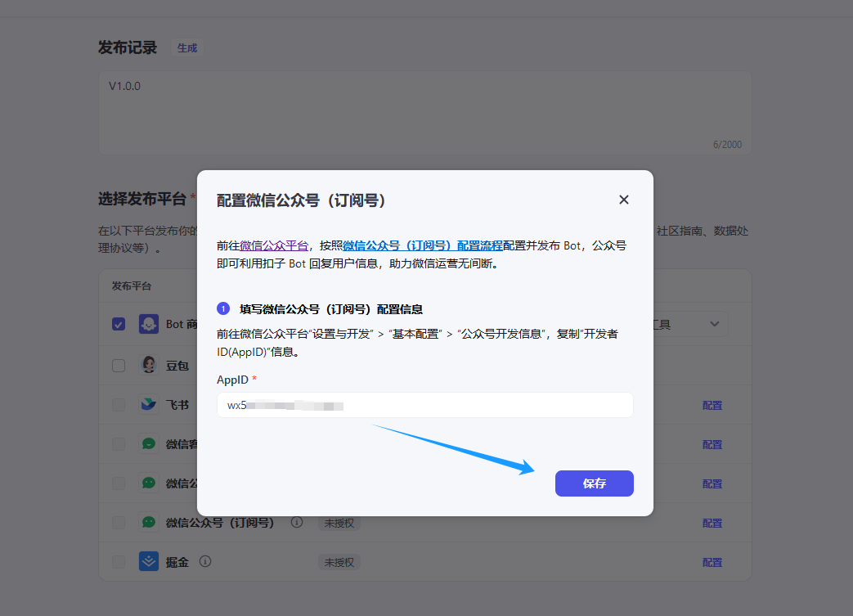The image size is (853, 616).
Task: Click info icon beside 微信公众号（订阅号）
Action: 297,523
